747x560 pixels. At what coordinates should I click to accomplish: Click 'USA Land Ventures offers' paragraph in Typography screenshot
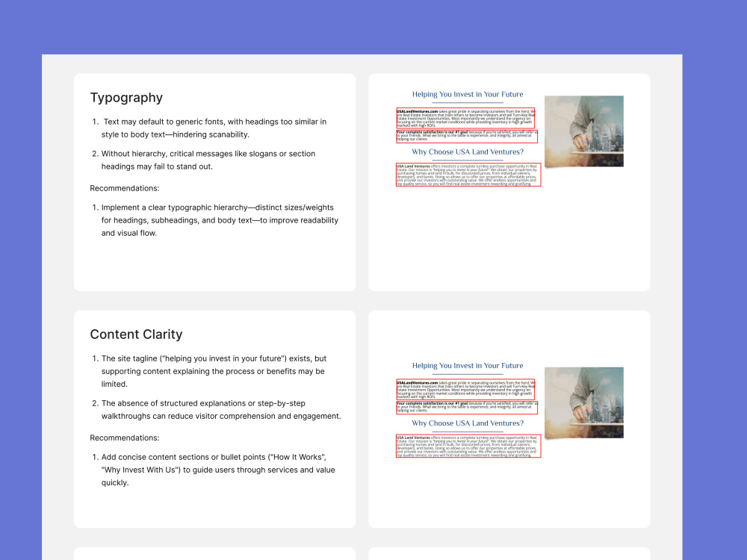(x=468, y=175)
